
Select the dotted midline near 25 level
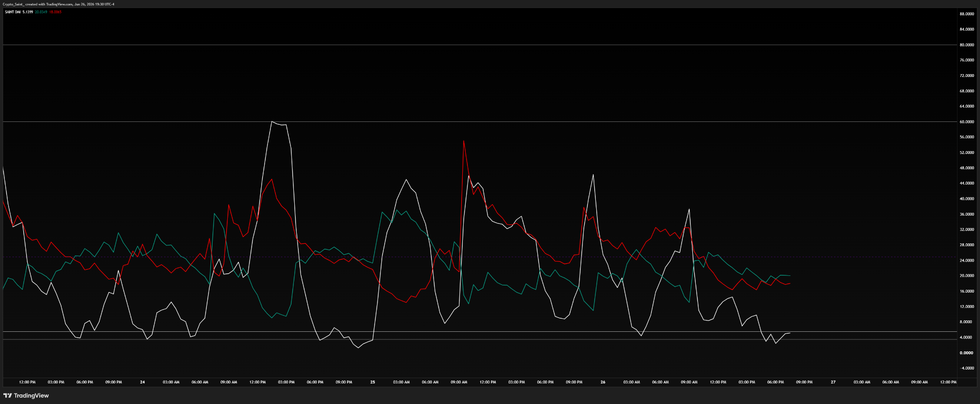point(479,257)
